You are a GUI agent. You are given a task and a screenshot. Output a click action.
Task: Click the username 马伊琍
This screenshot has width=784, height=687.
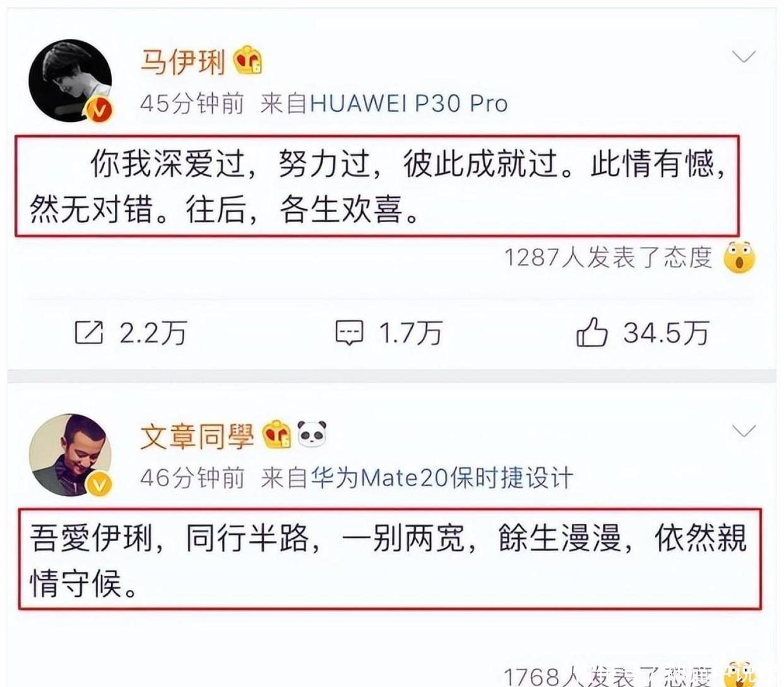[182, 61]
